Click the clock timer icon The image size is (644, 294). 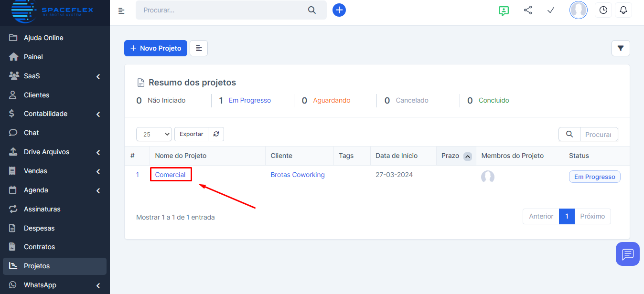(x=603, y=10)
